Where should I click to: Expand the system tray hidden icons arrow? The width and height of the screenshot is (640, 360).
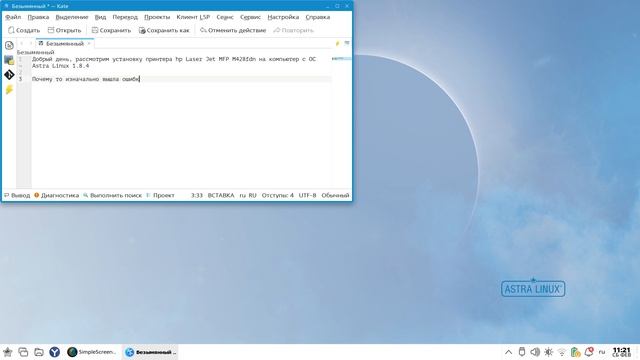point(508,352)
